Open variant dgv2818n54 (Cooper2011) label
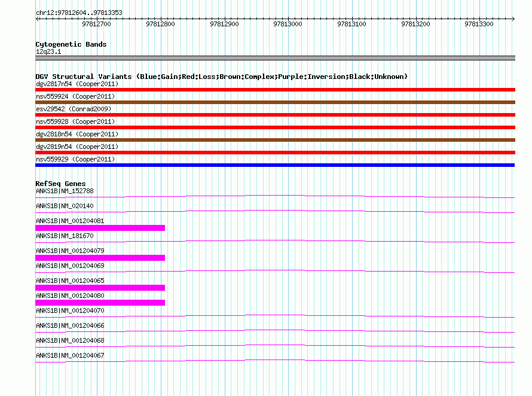Viewport: 532px width, 396px height. pos(77,134)
